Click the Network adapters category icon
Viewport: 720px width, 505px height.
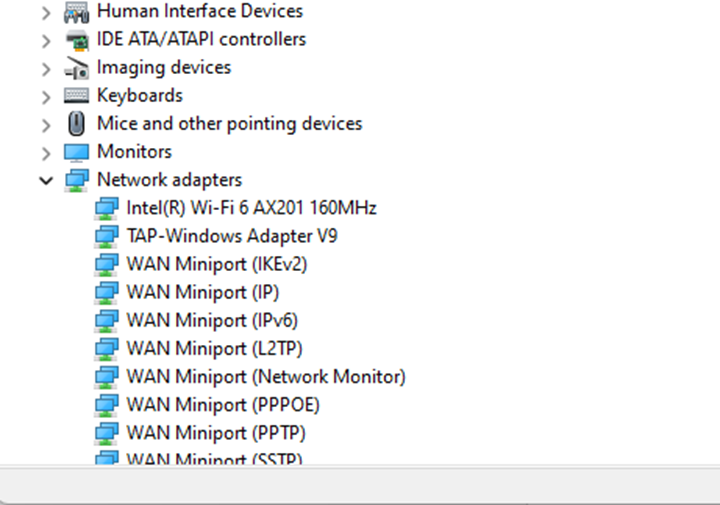click(x=76, y=180)
